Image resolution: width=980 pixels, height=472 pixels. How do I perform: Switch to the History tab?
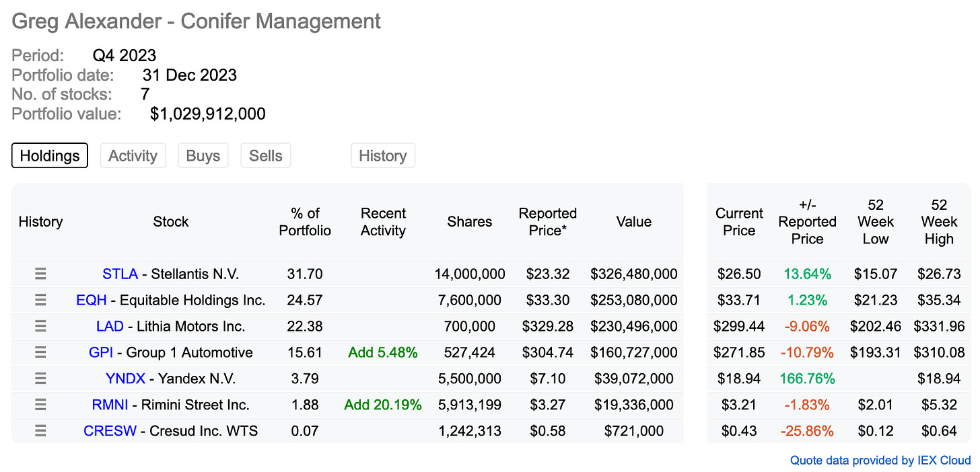click(x=383, y=155)
